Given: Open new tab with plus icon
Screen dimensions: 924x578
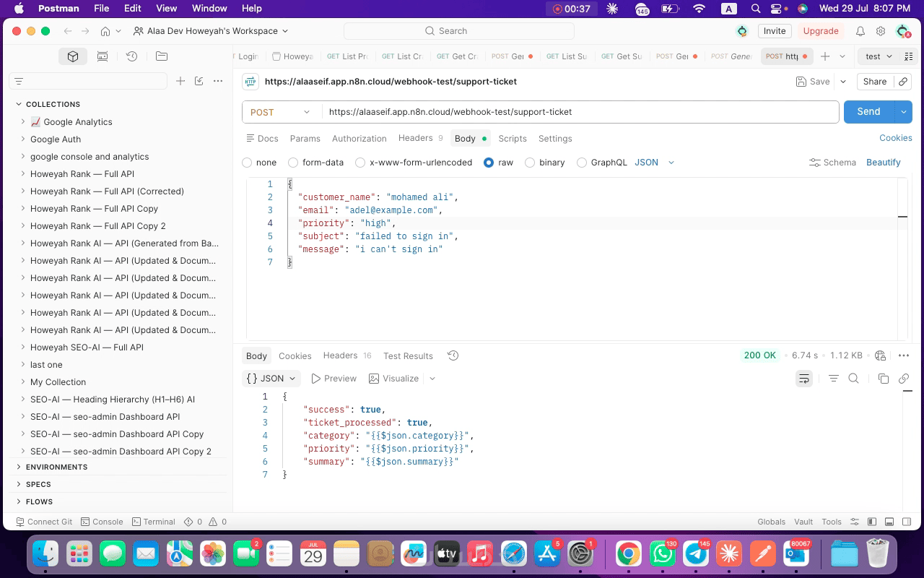Looking at the screenshot, I should tap(825, 56).
